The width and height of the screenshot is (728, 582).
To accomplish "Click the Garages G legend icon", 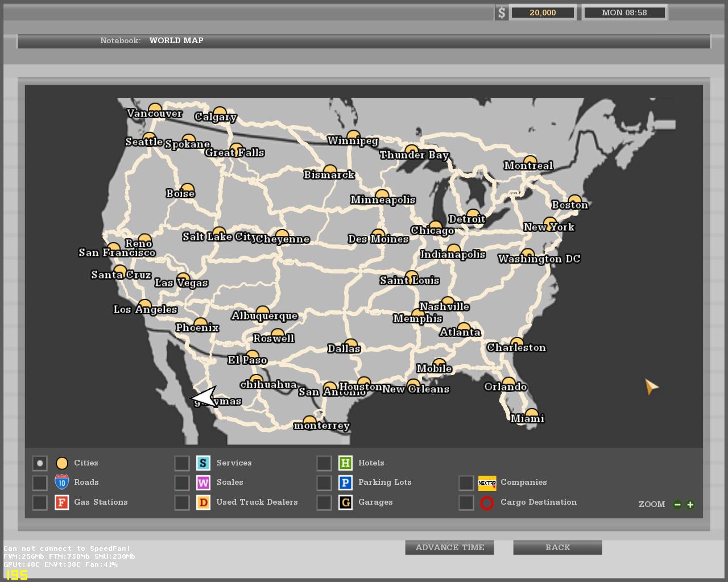I will click(345, 502).
